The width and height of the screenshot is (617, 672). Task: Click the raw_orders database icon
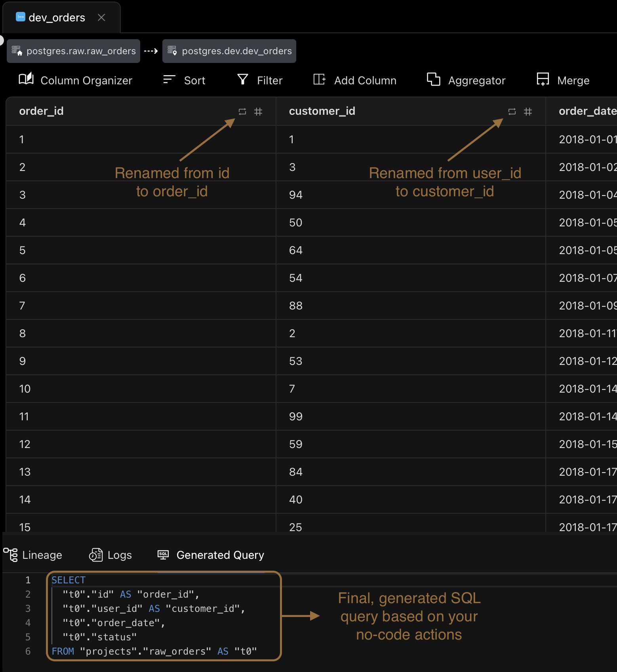(x=17, y=51)
